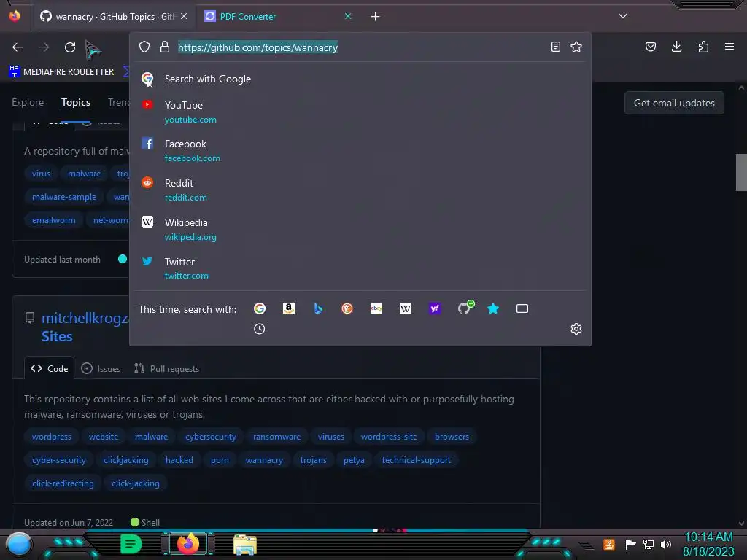747x560 pixels.
Task: Click the Get email updates button
Action: coord(674,103)
